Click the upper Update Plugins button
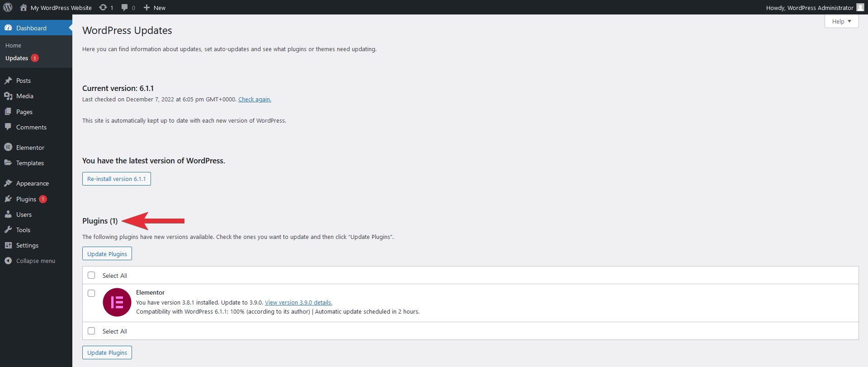 click(107, 253)
